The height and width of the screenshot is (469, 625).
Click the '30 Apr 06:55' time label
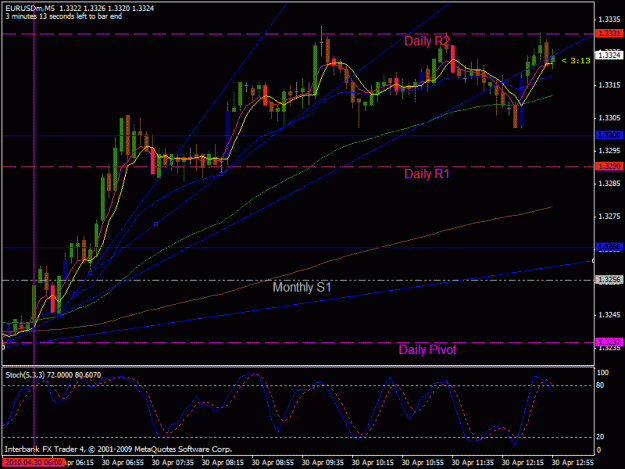123,463
